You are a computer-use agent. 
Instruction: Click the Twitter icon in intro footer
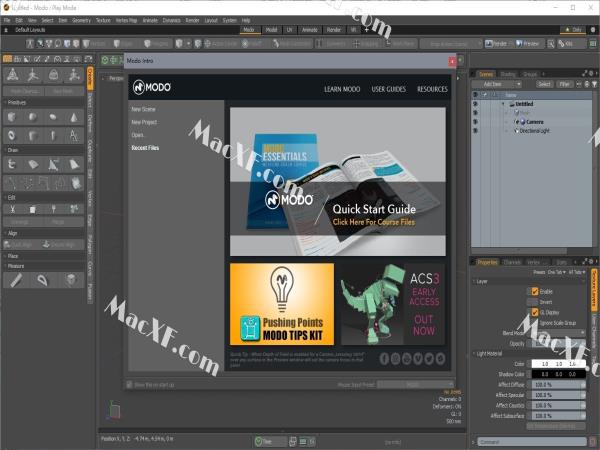pos(429,359)
